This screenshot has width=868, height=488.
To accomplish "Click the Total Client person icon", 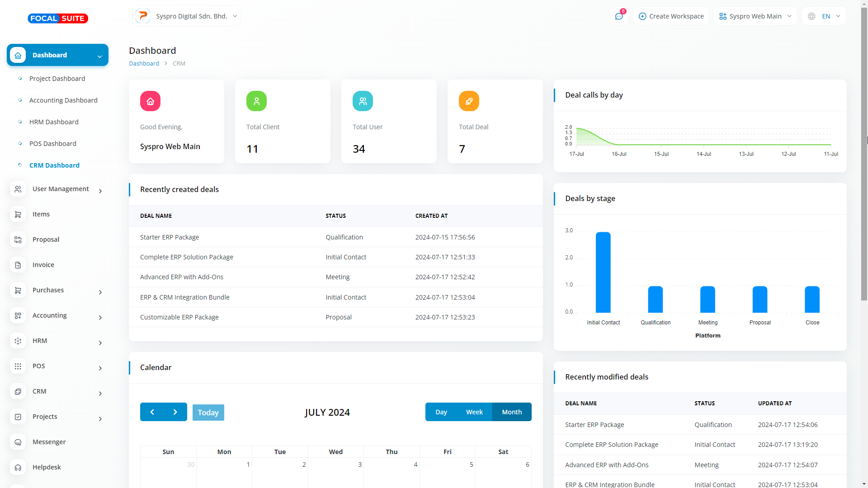I will tap(256, 101).
